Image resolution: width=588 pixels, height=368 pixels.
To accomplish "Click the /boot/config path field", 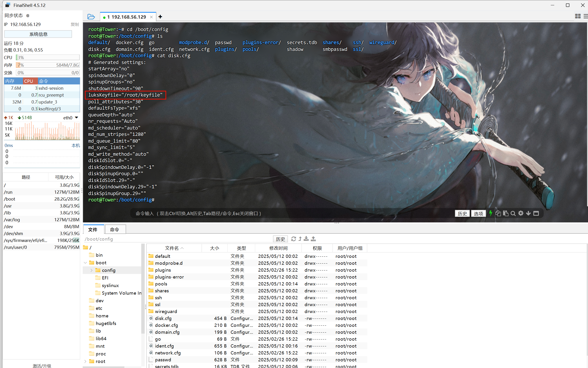I will point(178,239).
